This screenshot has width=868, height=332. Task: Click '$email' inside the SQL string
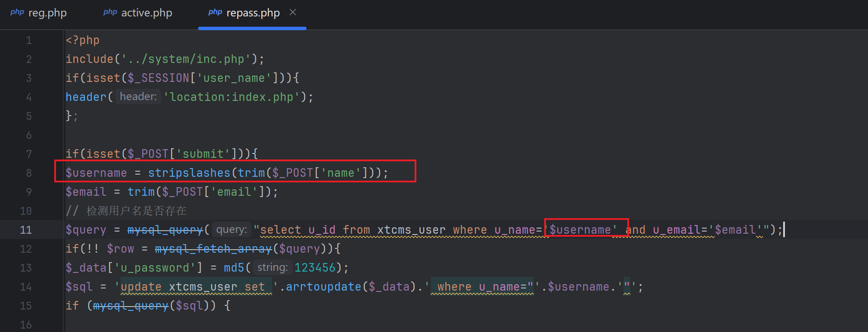tap(735, 230)
